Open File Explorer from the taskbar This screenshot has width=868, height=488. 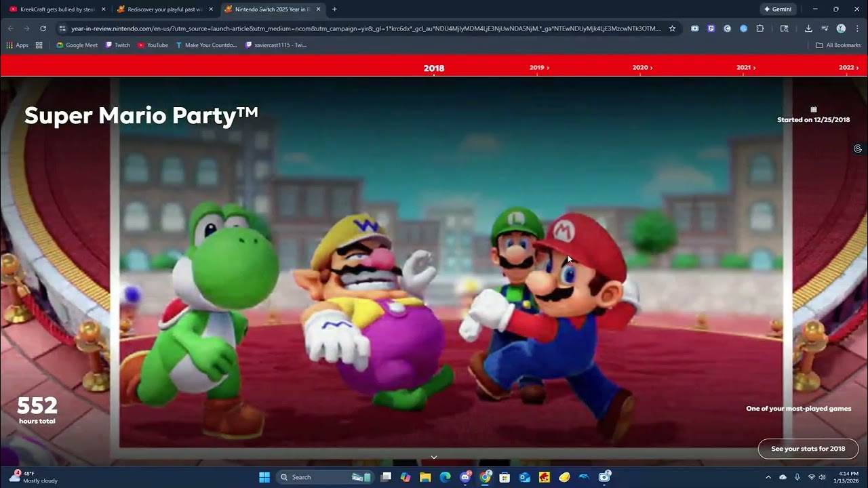click(x=425, y=477)
